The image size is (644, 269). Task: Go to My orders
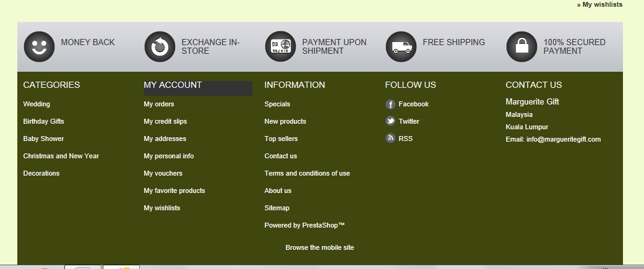[158, 104]
